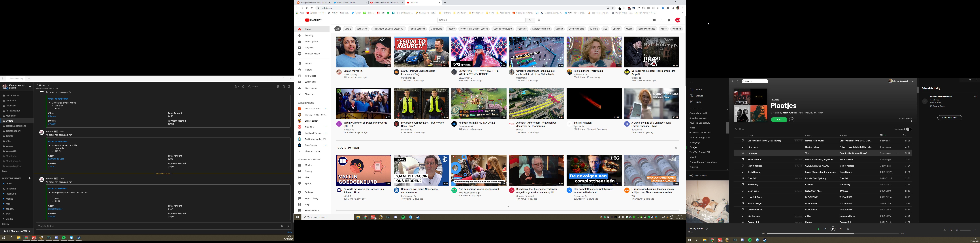This screenshot has height=243, width=980.
Task: Favorite the Orders channel with star icon
Action: point(37,85)
